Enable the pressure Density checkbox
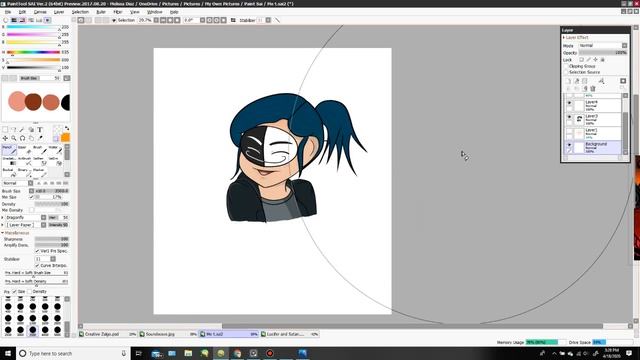 tap(29, 291)
